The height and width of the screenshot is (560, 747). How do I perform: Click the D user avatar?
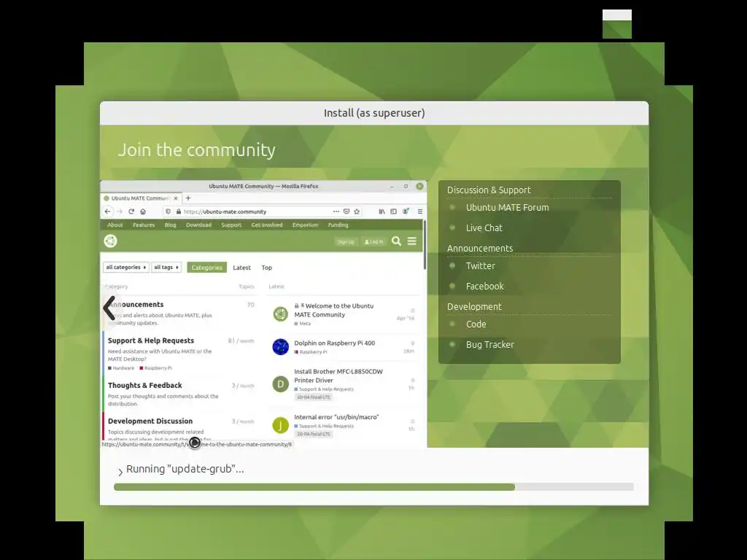click(x=281, y=384)
